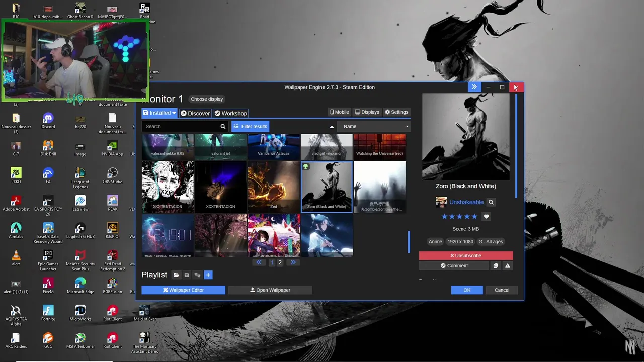
Task: Open the Comment button
Action: pyautogui.click(x=454, y=266)
